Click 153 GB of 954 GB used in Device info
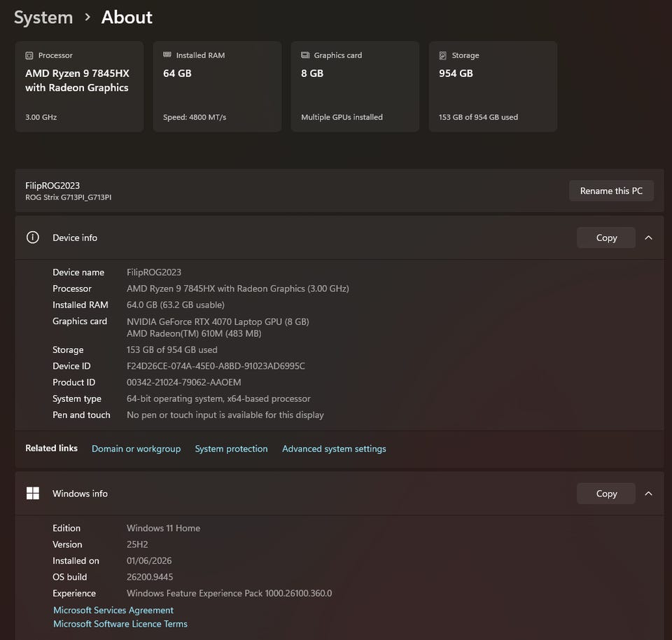This screenshot has height=640, width=672. (172, 350)
